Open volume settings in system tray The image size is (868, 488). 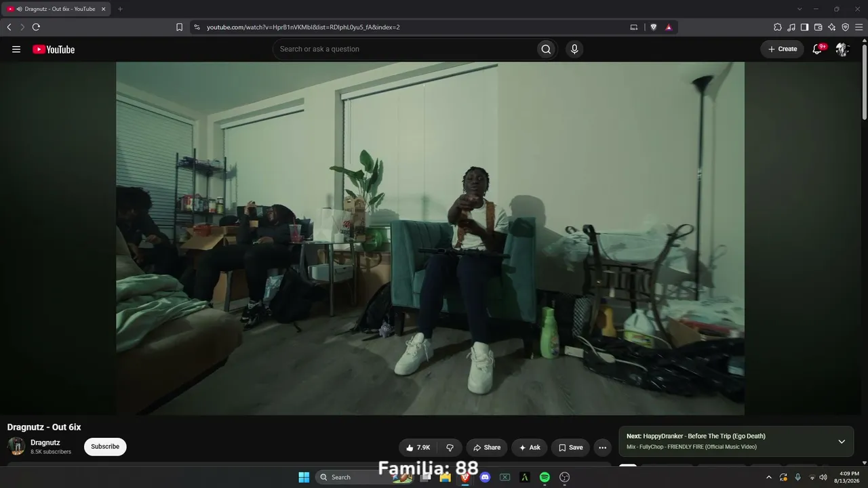pyautogui.click(x=823, y=477)
